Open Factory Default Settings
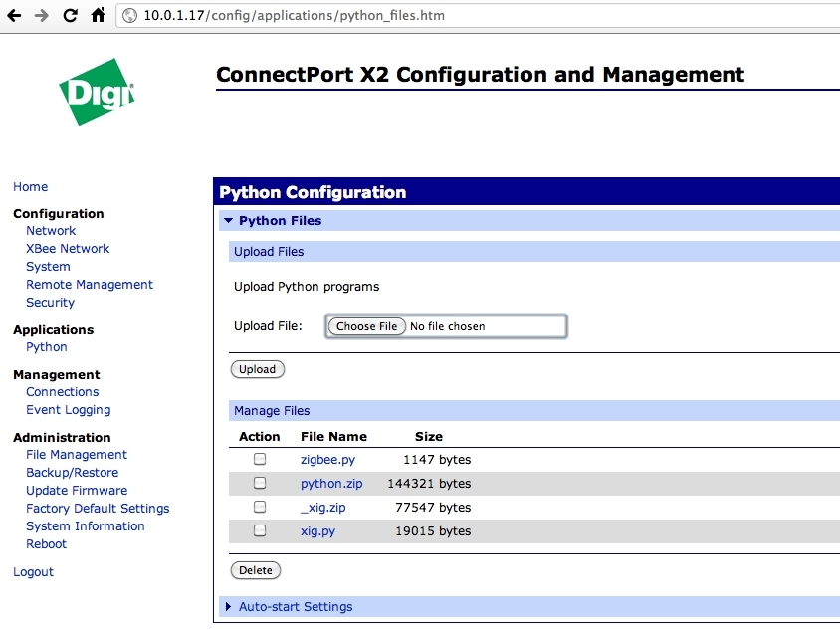Viewport: 840px width, 630px height. [98, 509]
